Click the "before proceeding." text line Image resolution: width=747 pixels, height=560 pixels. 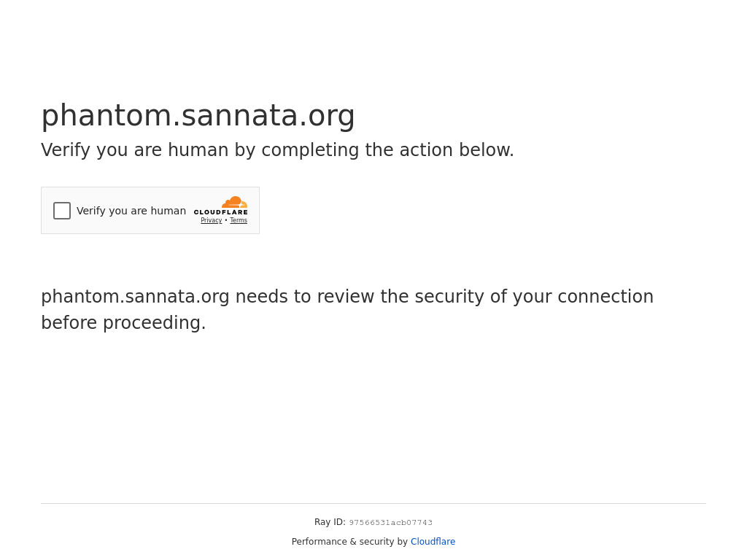pyautogui.click(x=123, y=323)
